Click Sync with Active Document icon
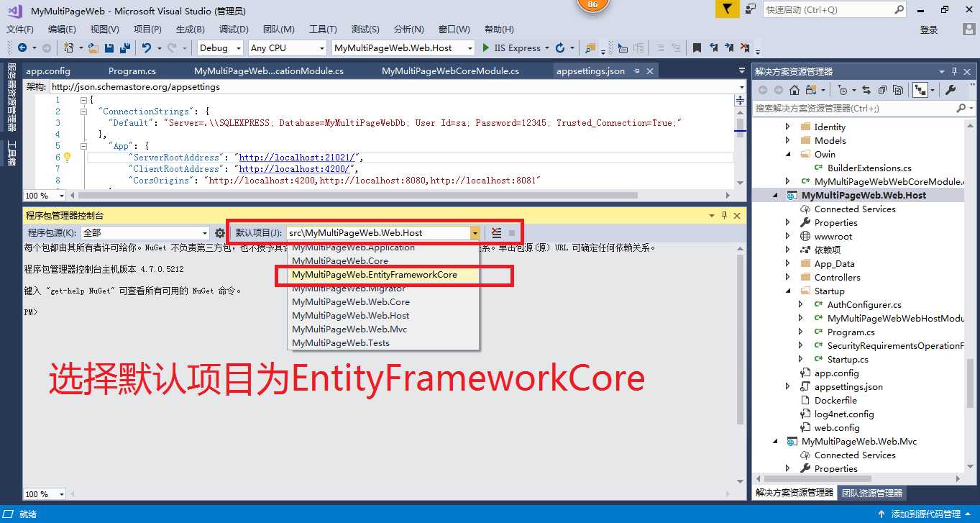Screen dimensions: 980x523 (866, 90)
